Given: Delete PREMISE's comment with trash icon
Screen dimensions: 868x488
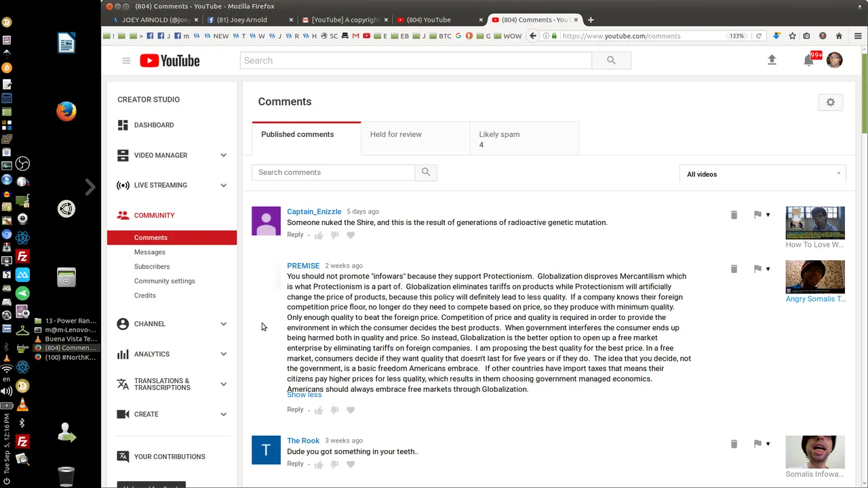Looking at the screenshot, I should pos(734,269).
